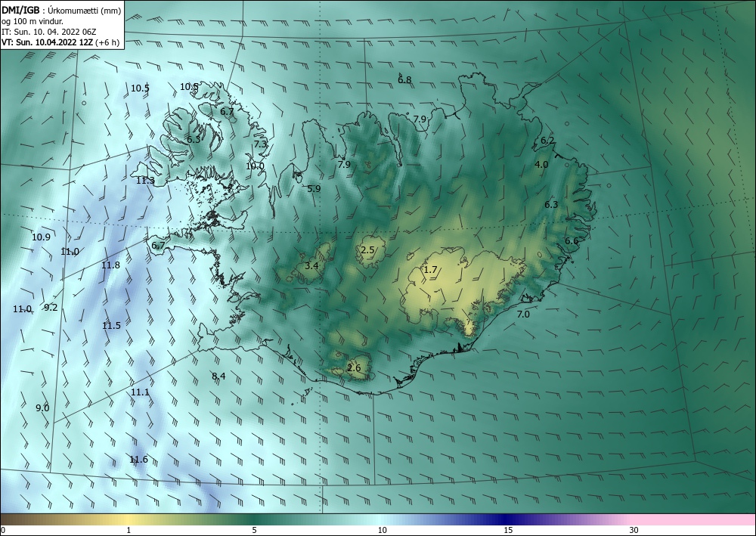Select the 6.6 value on the east coast

pyautogui.click(x=572, y=241)
